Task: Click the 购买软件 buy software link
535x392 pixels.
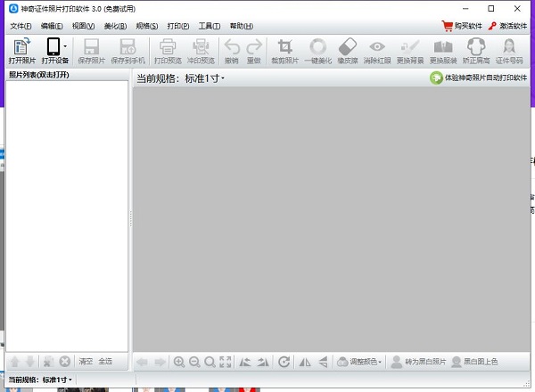Action: 462,26
